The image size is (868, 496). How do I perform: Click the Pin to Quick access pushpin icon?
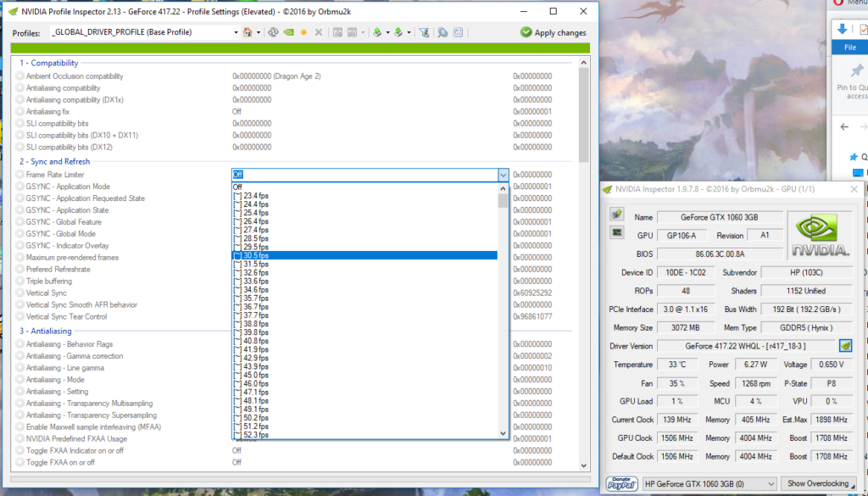857,70
